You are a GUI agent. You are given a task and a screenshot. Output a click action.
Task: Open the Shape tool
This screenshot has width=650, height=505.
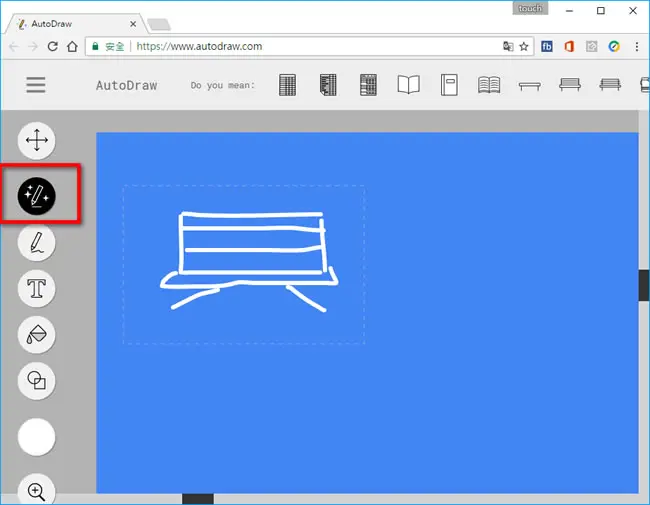pos(36,380)
